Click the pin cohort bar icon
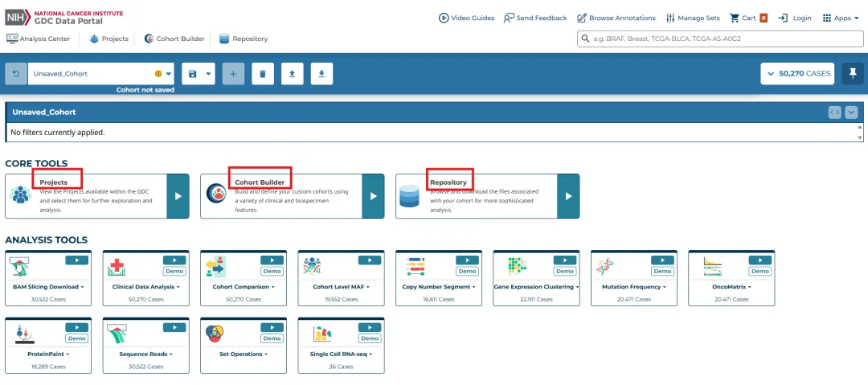The height and width of the screenshot is (385, 868). (x=853, y=74)
